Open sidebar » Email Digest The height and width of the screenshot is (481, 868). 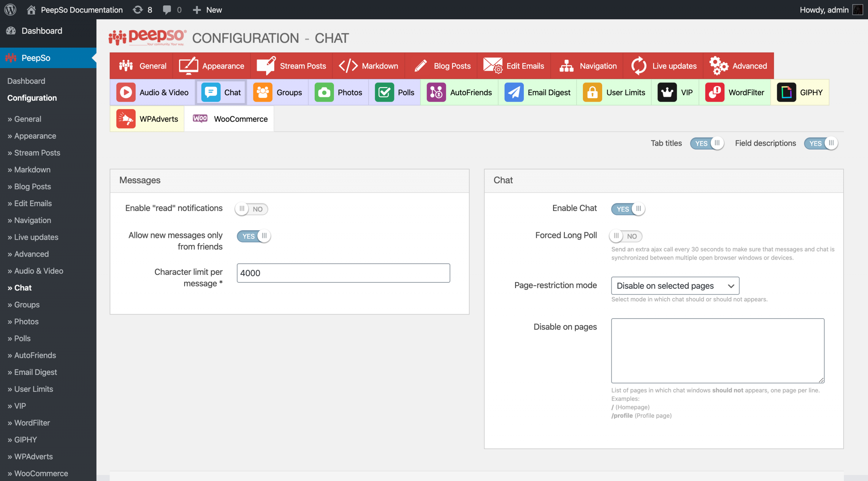tap(32, 372)
